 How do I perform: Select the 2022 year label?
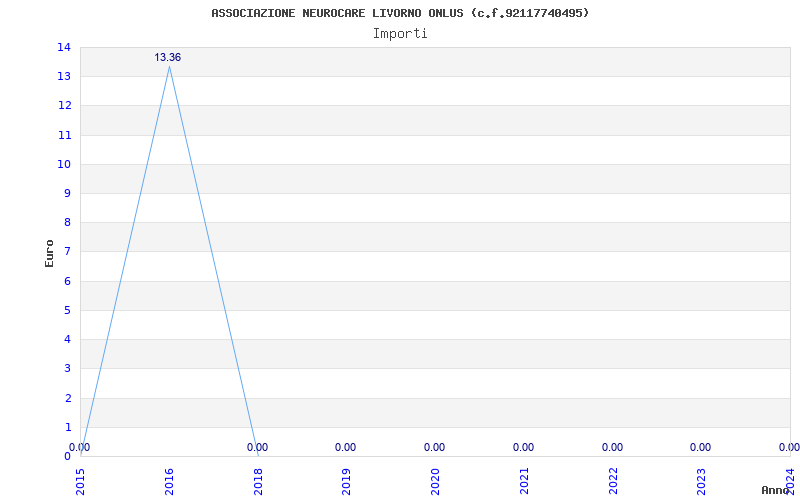[x=613, y=482]
